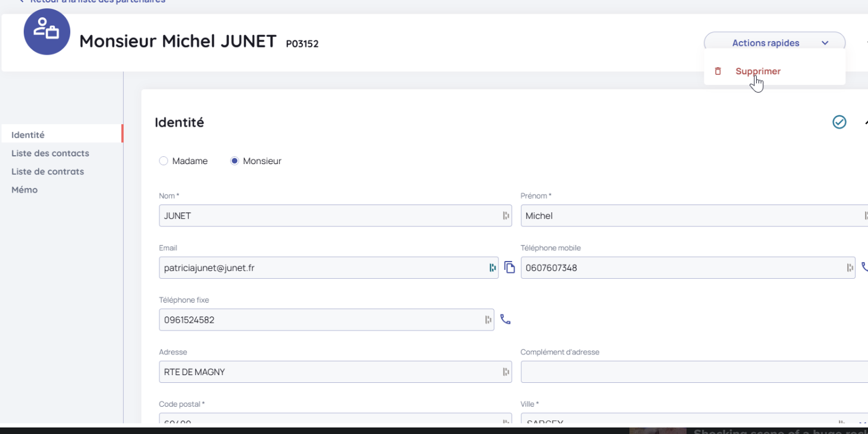Choose Supprimer from the actions menu
Viewport: 868px width, 434px height.
[757, 71]
